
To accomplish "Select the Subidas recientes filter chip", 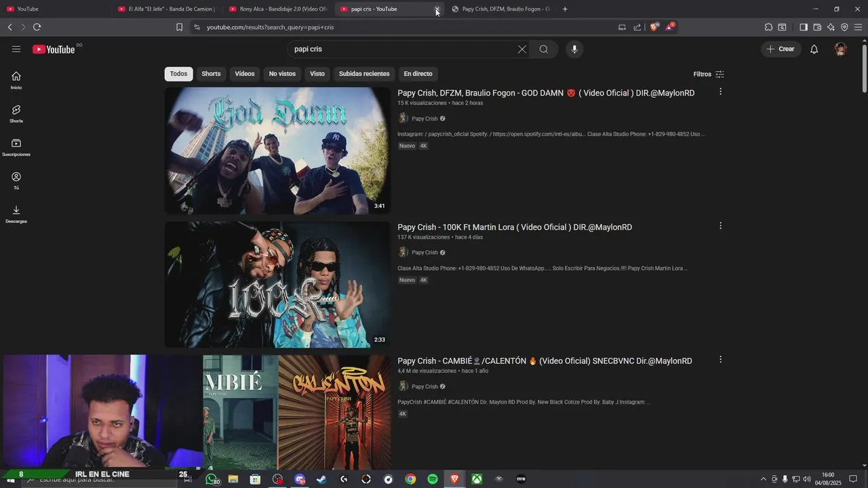I will [364, 74].
